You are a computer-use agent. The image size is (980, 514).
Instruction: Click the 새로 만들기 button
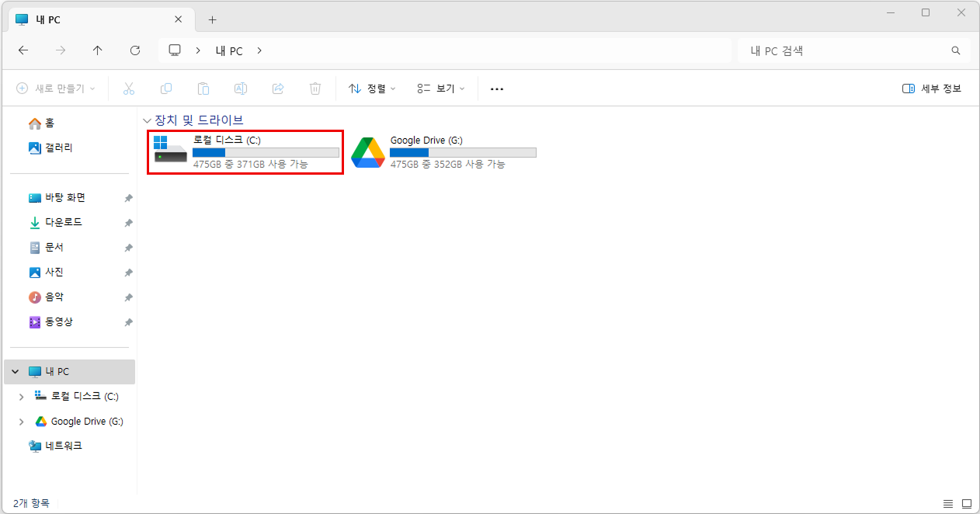(x=56, y=89)
